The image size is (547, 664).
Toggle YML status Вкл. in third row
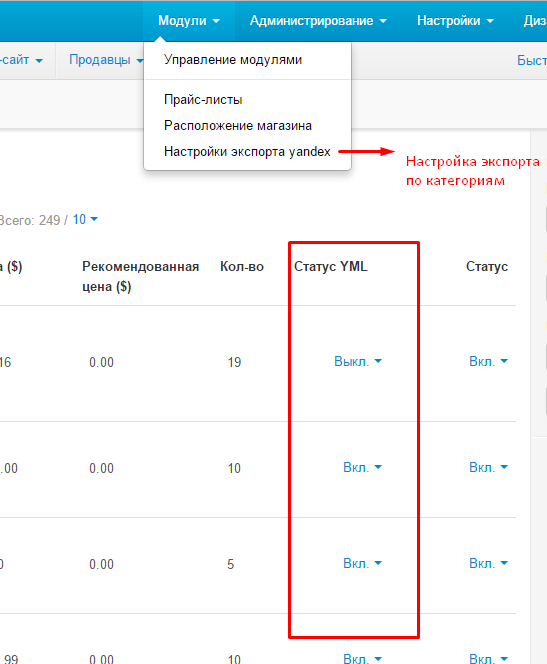pyautogui.click(x=362, y=563)
